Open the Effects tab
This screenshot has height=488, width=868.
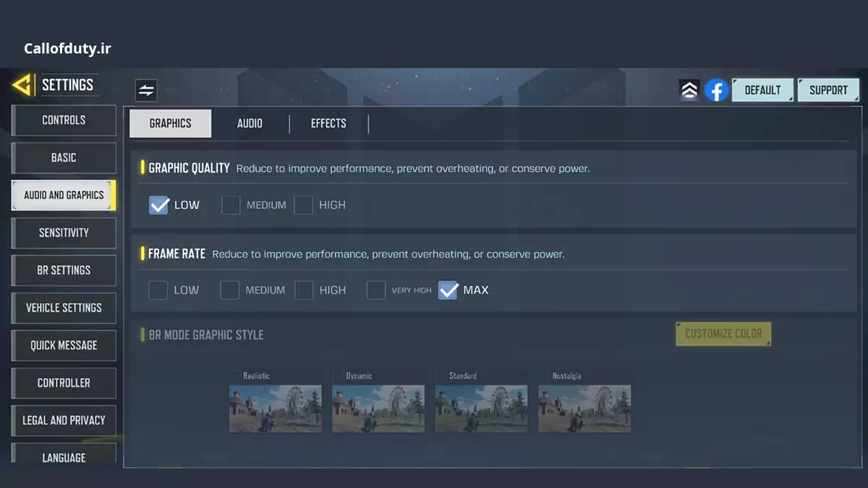coord(328,124)
